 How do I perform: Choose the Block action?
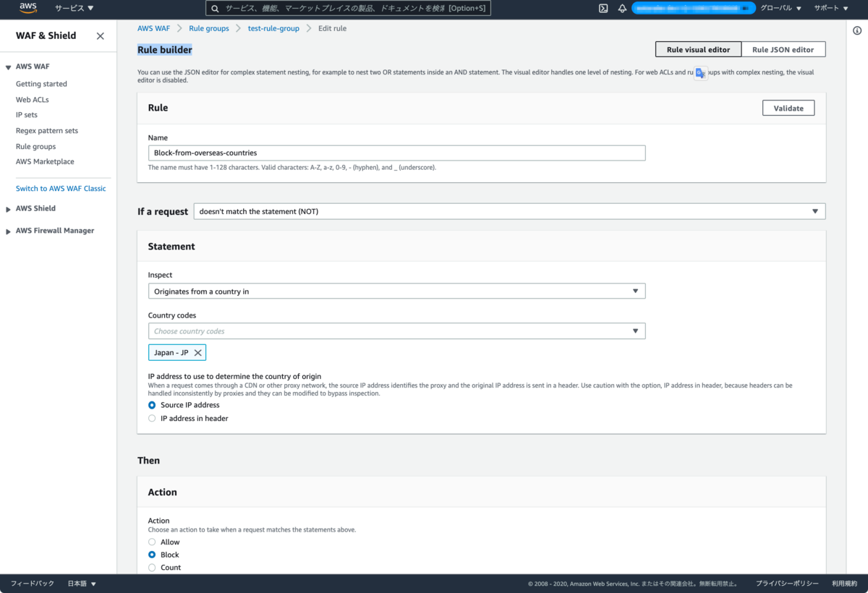(x=152, y=555)
